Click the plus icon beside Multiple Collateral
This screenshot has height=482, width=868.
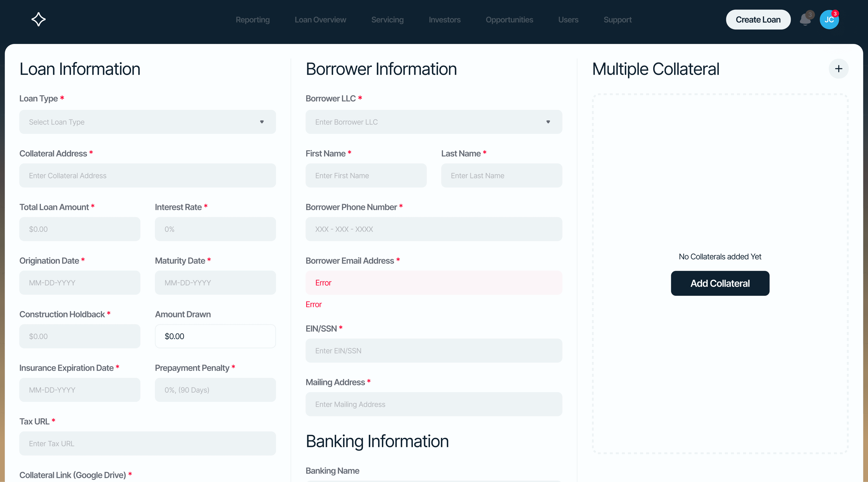pos(838,69)
